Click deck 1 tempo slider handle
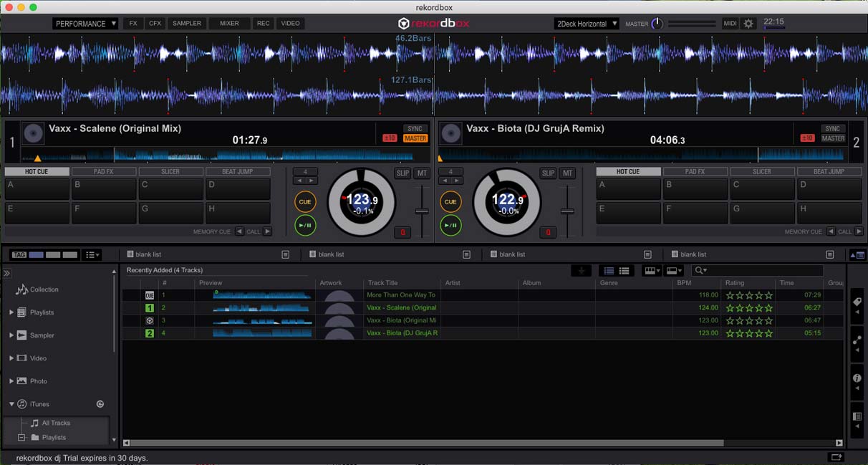 [x=422, y=211]
